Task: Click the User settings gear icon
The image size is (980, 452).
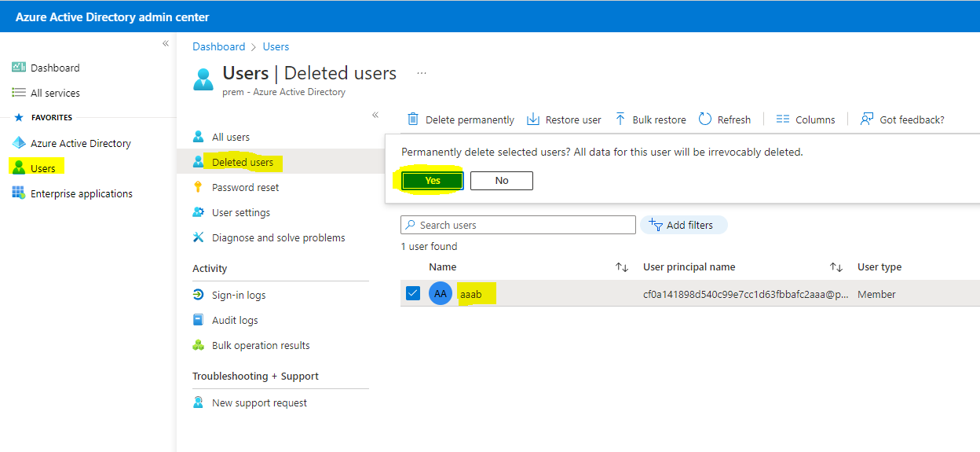Action: [199, 212]
